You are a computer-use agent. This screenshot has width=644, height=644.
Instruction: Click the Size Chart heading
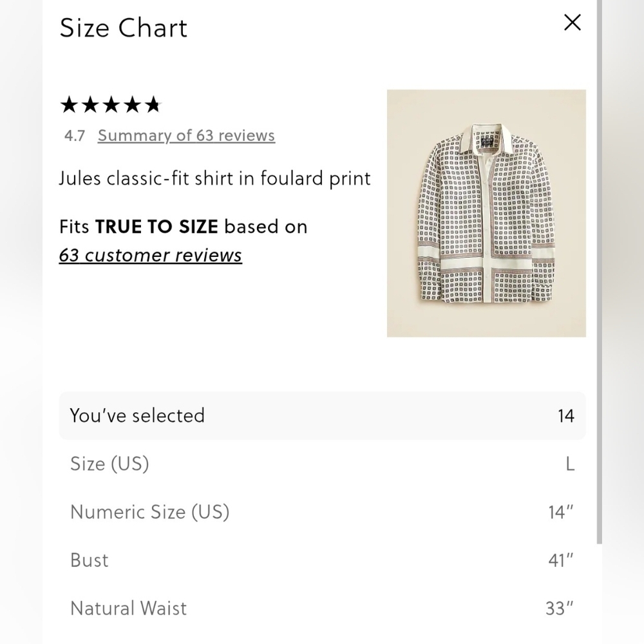tap(123, 28)
